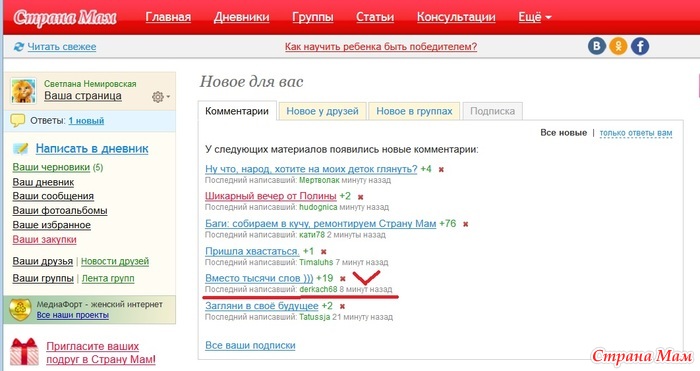Screen dimensions: 700x371
Task: Remove 'Вместо тысячи слов' notification with x
Action: (x=342, y=279)
